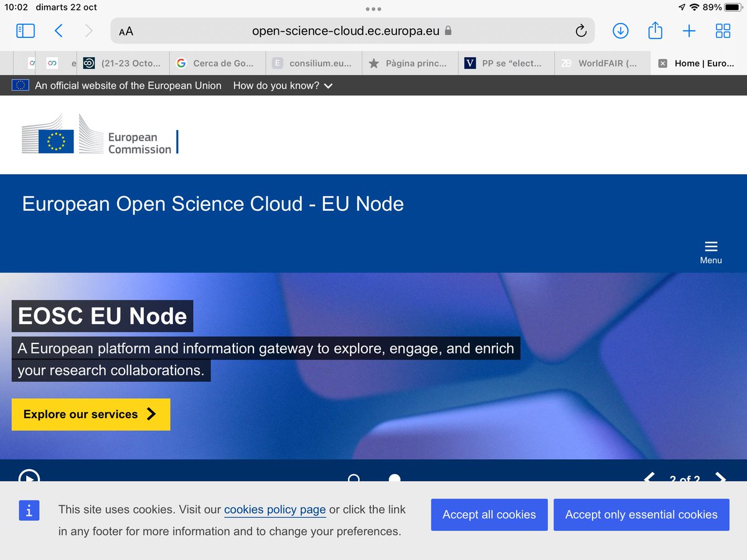Tap the info icon in the cookie banner
747x560 pixels.
pos(29,510)
